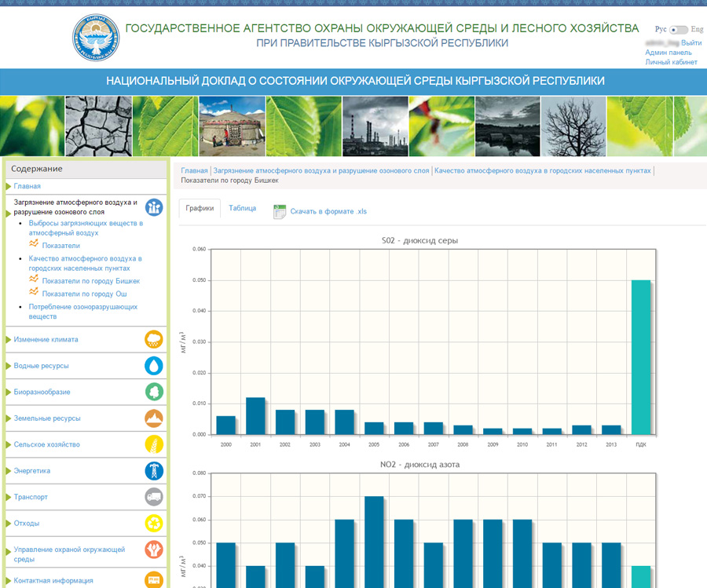This screenshot has width=707, height=588.
Task: Open the Админ панель link
Action: pos(669,53)
